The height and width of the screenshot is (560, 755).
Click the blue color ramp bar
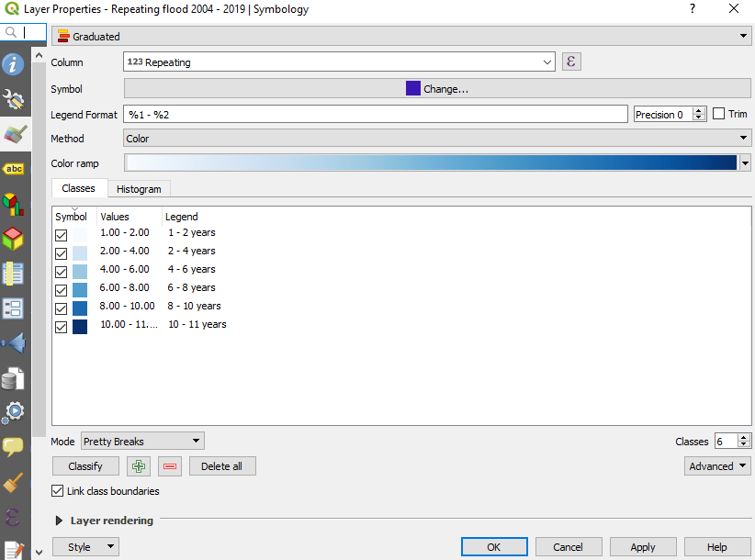click(x=431, y=163)
